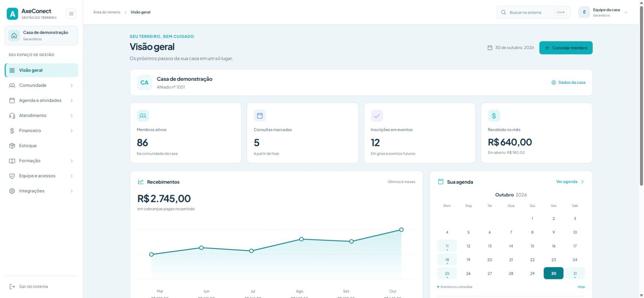Viewport: 644px width, 298px height.
Task: Expand the Atendimento submenu chevron
Action: (72, 115)
